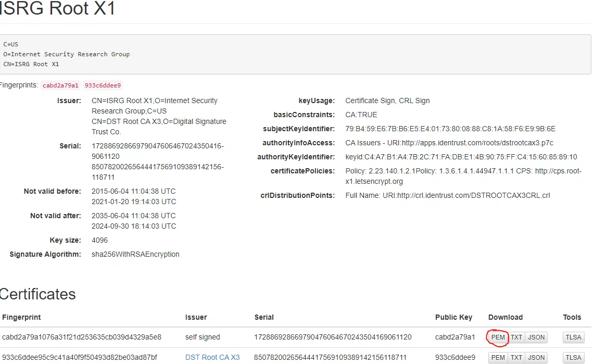594x364 pixels.
Task: Click the self signed issuer cell
Action: (x=203, y=337)
